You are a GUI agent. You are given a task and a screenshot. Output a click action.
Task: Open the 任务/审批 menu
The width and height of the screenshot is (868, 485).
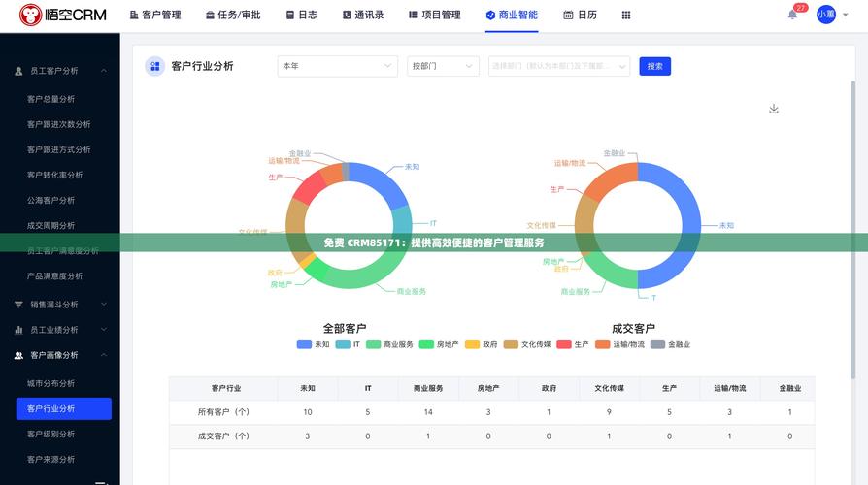[233, 15]
